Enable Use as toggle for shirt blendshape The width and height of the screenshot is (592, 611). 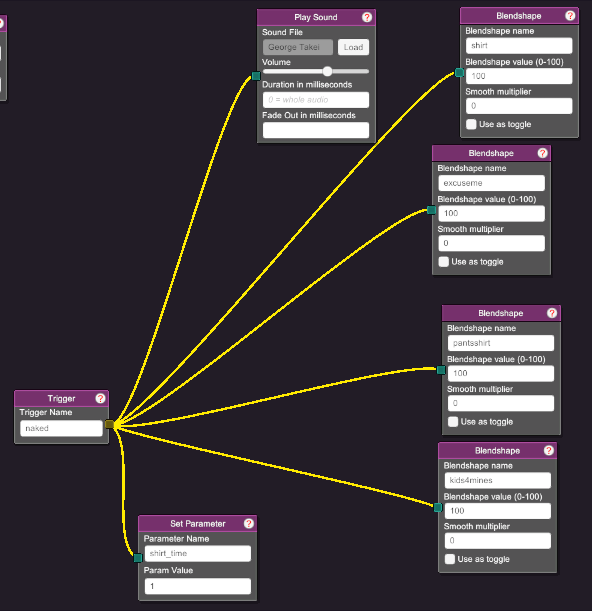pyautogui.click(x=471, y=124)
